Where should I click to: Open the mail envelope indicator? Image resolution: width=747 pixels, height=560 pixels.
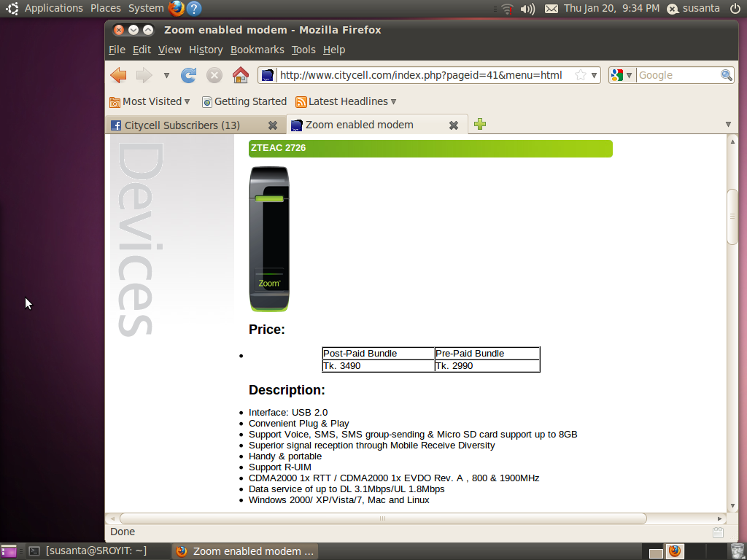coord(551,9)
